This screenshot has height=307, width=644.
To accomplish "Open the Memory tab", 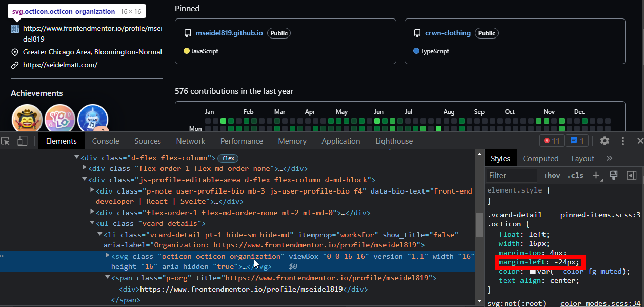I will pos(292,141).
